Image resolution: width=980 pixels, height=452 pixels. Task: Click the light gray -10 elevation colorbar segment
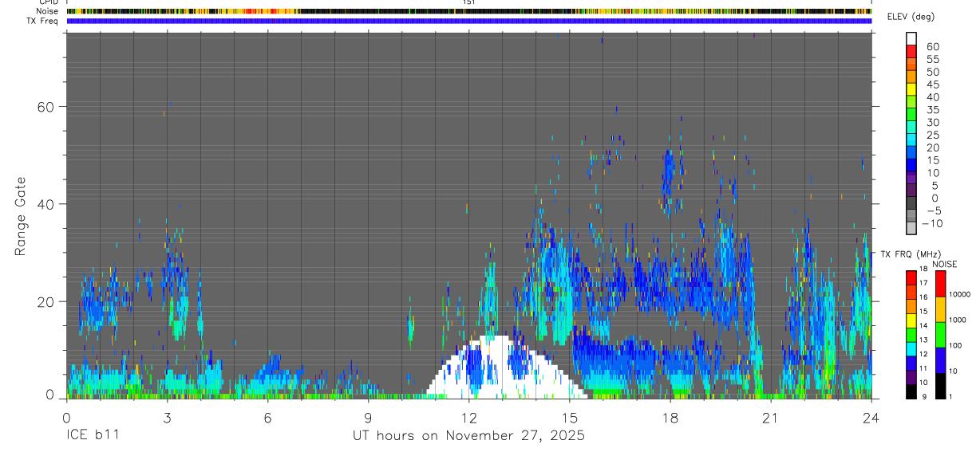click(911, 228)
